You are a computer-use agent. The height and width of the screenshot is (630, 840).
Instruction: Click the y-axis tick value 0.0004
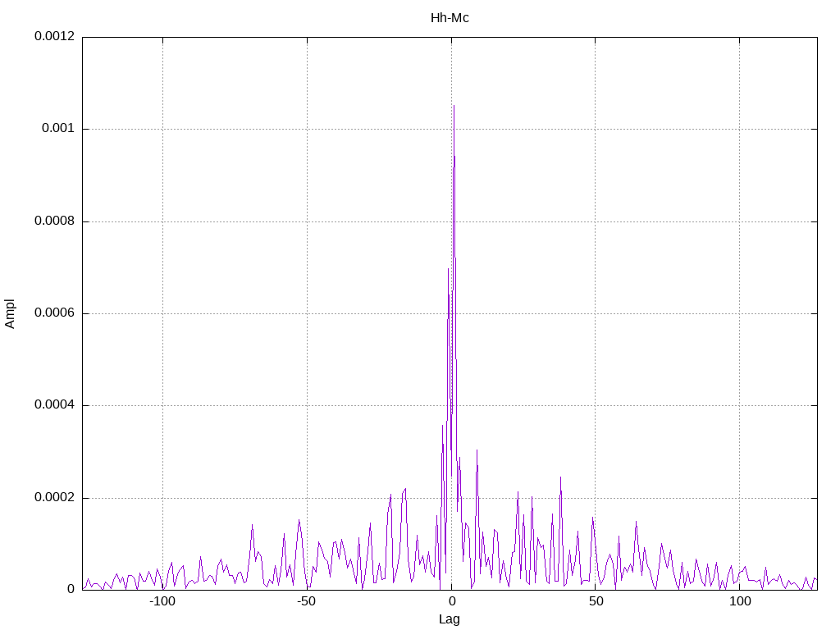[55, 405]
